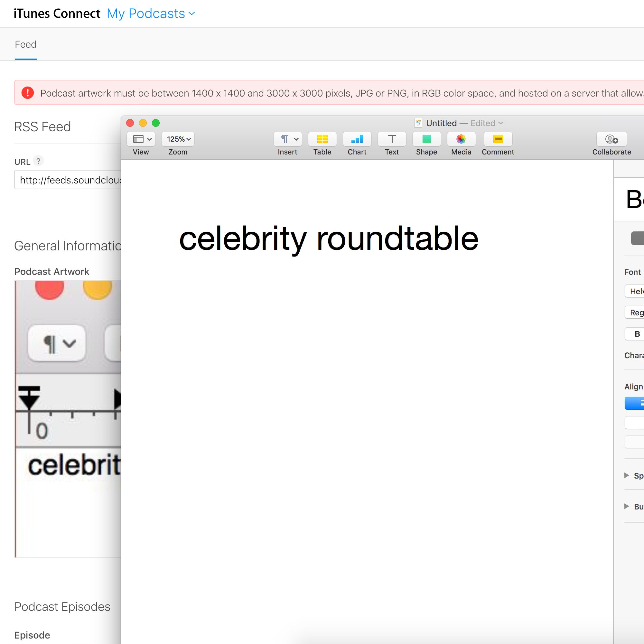The height and width of the screenshot is (644, 644).
Task: Open the Helvetica font dropdown
Action: 634,291
